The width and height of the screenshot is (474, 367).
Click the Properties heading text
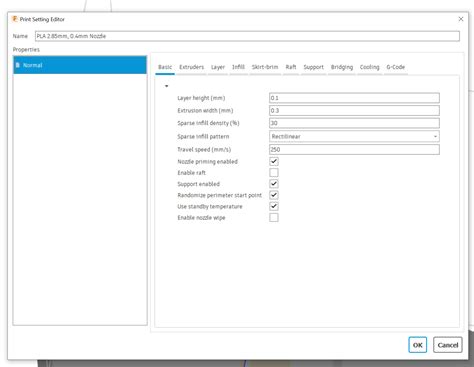[x=26, y=49]
